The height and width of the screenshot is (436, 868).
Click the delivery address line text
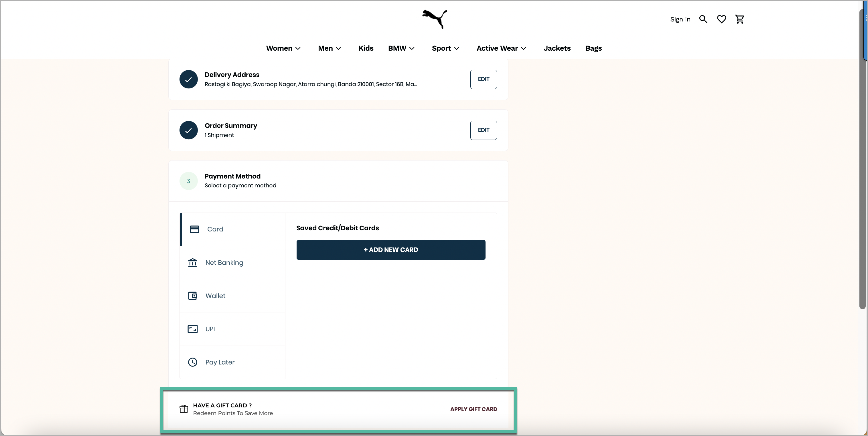(311, 84)
